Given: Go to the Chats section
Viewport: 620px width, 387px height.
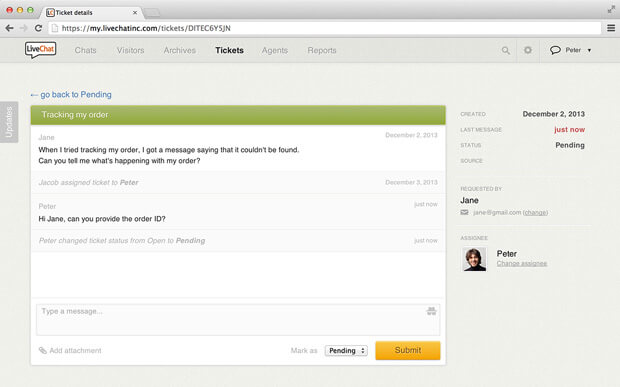Looking at the screenshot, I should tap(85, 50).
